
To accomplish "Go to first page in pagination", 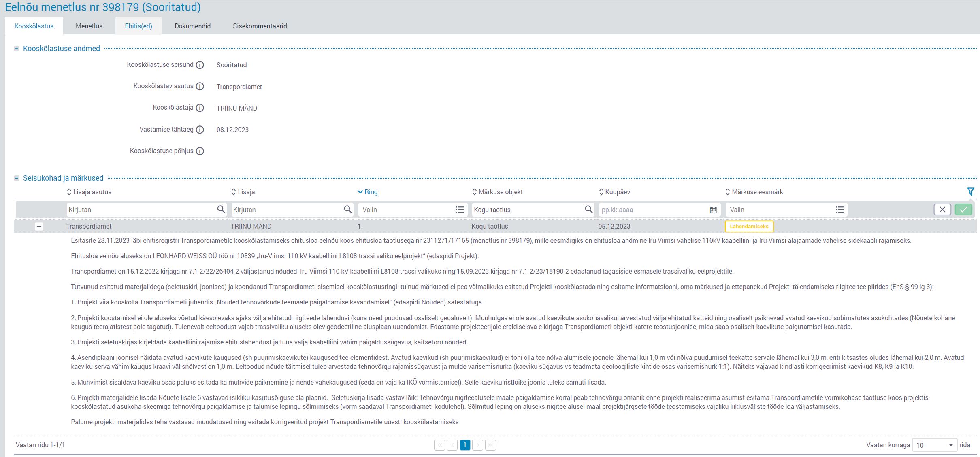I will click(439, 445).
